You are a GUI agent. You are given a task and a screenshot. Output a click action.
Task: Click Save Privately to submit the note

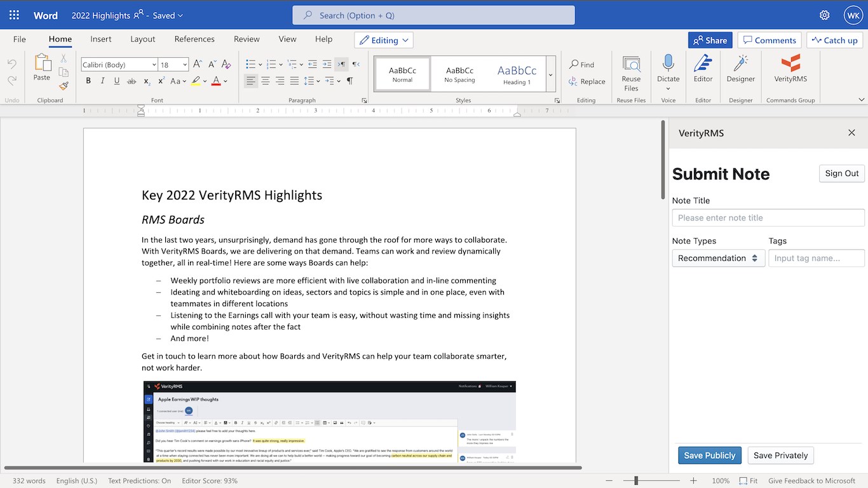[780, 455]
